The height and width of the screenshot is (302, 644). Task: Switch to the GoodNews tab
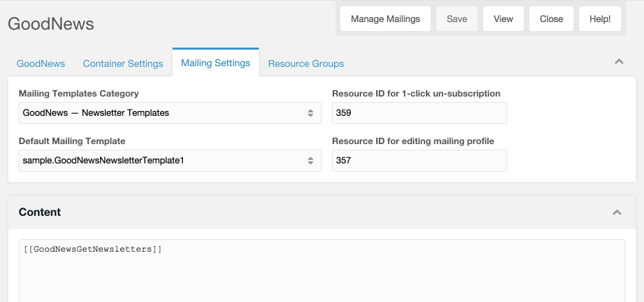pos(41,63)
